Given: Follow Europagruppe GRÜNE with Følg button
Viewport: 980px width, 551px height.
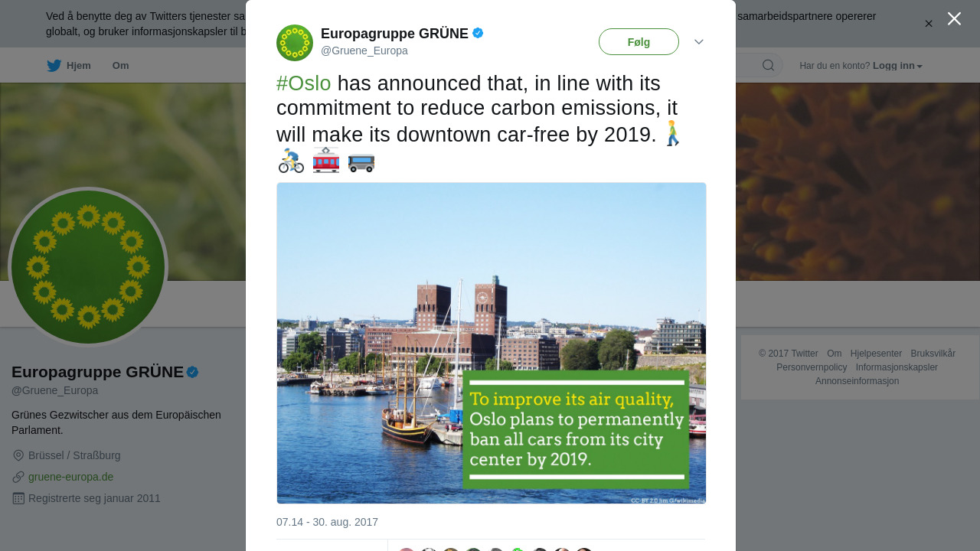Looking at the screenshot, I should click(639, 42).
